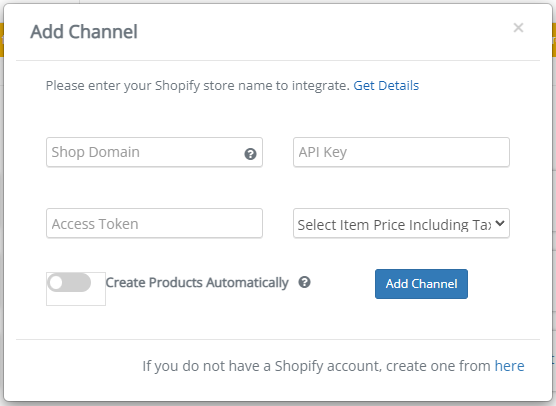This screenshot has height=406, width=556.
Task: Show help icon for Create Products Automatically
Action: click(304, 282)
